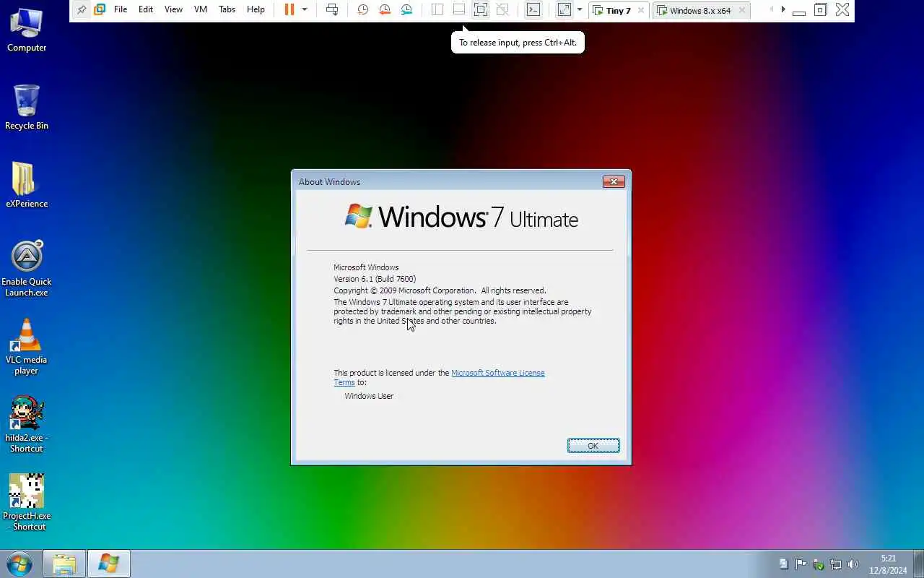Open the Edit menu

(x=146, y=9)
